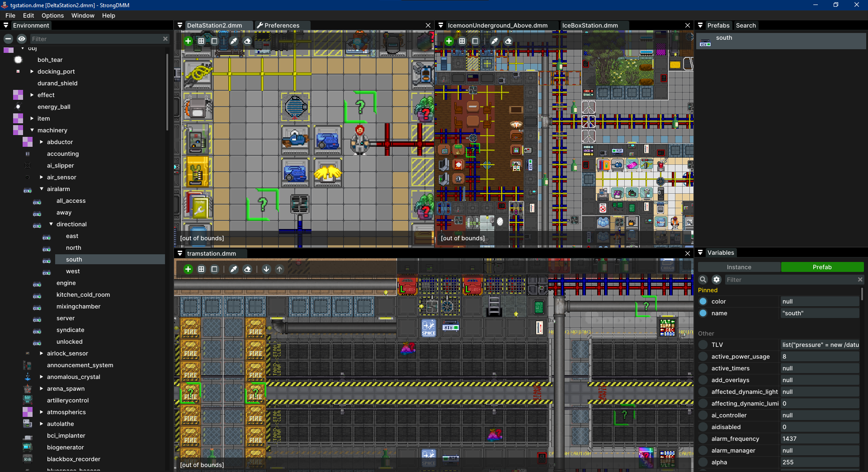This screenshot has width=868, height=472.
Task: Collapse the directional tree node
Action: [51, 224]
